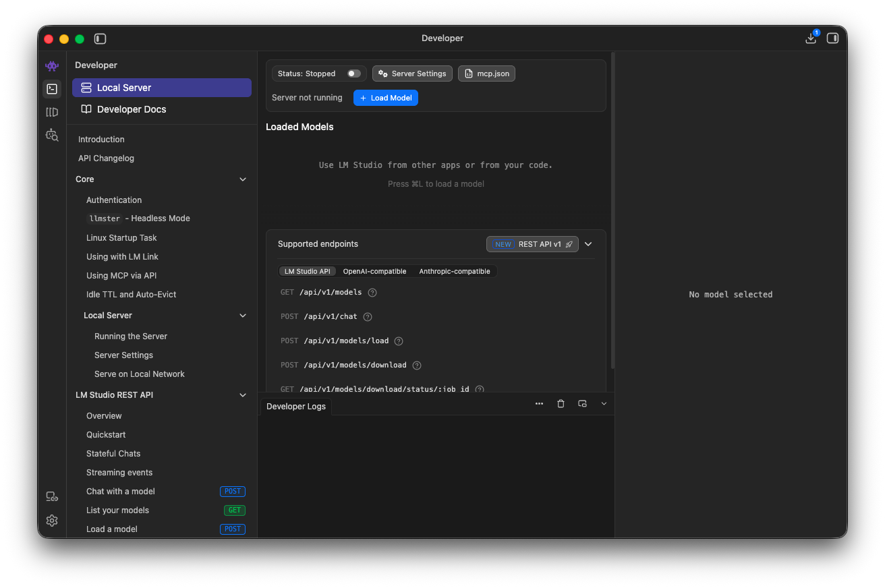Viewport: 885px width, 588px height.
Task: Open the Authentication docs page
Action: click(x=114, y=200)
